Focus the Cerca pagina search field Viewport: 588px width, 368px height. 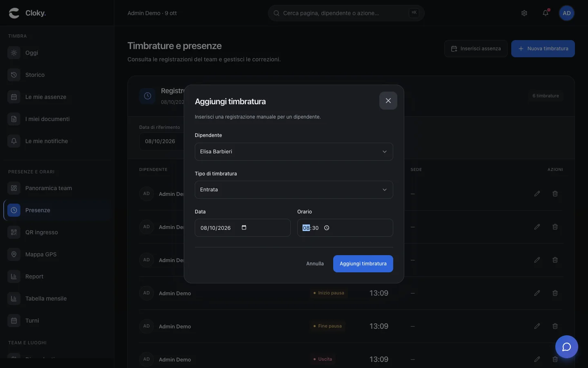tap(346, 13)
